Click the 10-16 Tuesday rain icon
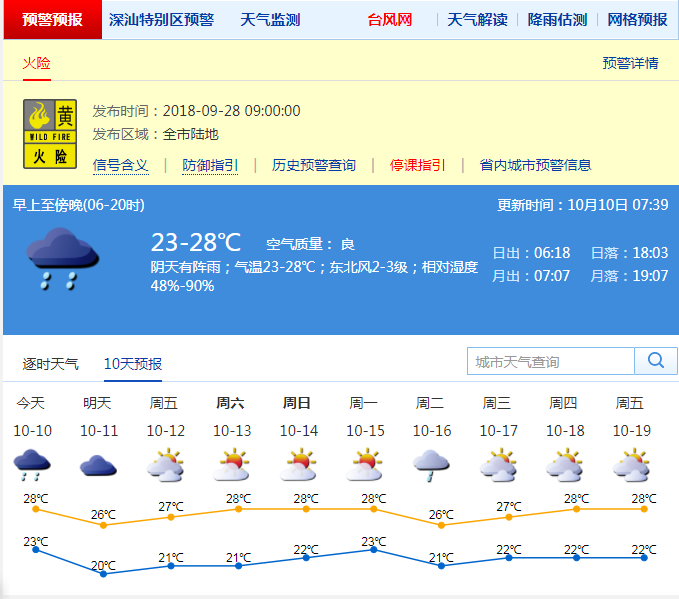The height and width of the screenshot is (599, 679). [431, 465]
